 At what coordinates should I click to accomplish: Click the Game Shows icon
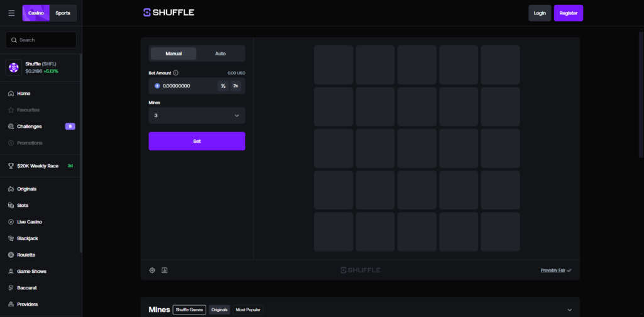click(x=11, y=272)
